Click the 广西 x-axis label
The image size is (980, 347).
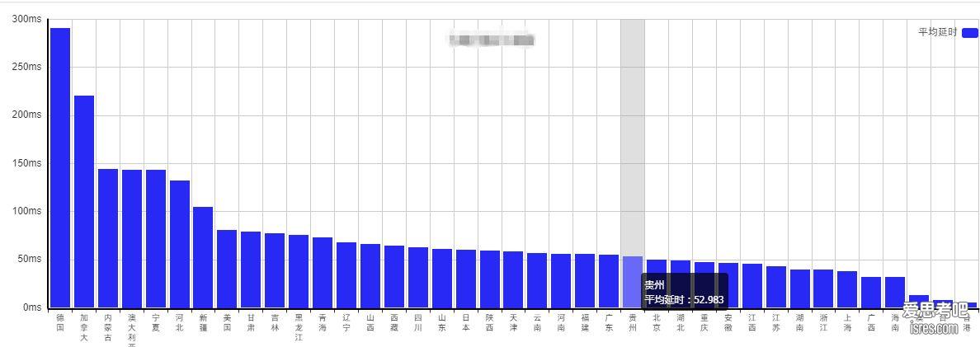tap(872, 322)
